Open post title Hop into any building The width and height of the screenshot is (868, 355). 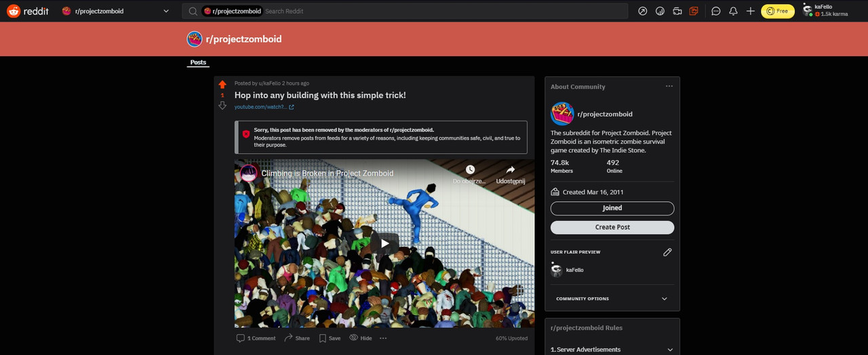320,95
